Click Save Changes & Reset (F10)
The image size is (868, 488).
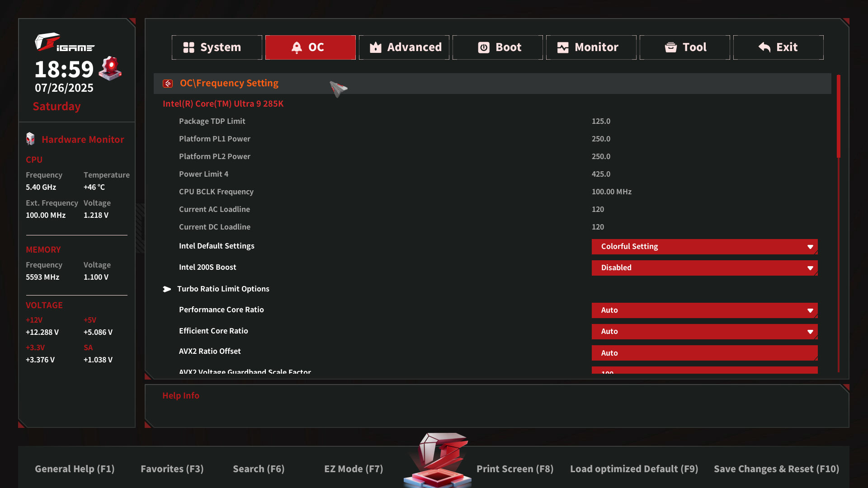tap(776, 469)
